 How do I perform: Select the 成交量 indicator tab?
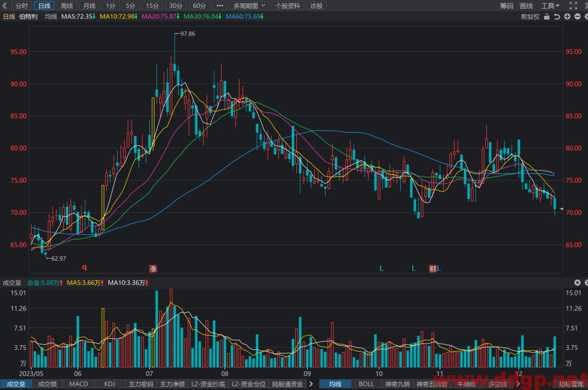(x=16, y=384)
